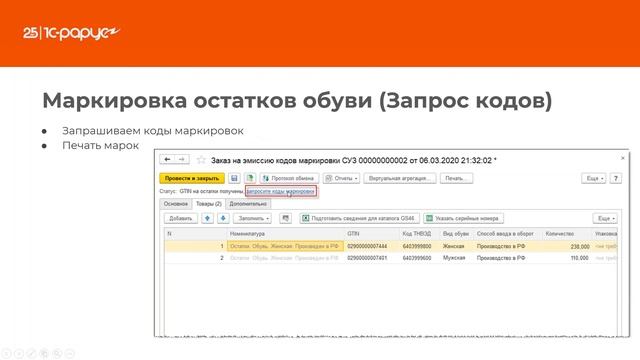Close the order form with the X
The height and width of the screenshot is (360, 640).
click(623, 158)
